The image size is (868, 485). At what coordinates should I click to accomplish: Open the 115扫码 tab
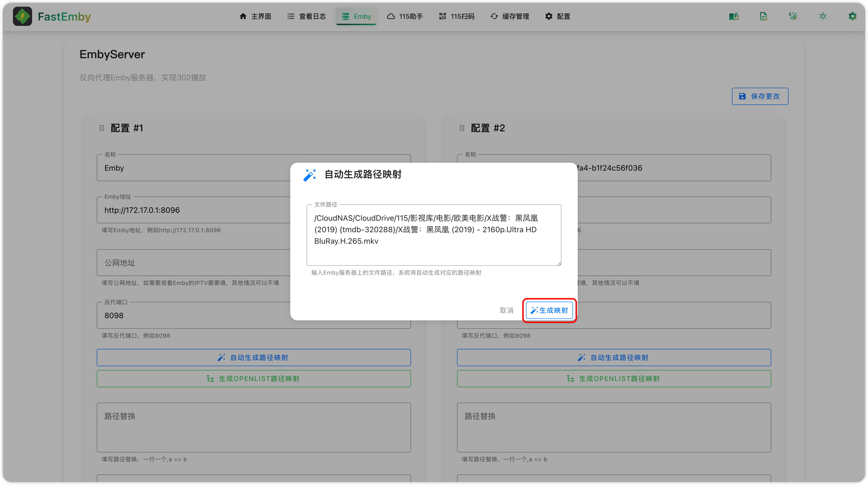(457, 16)
